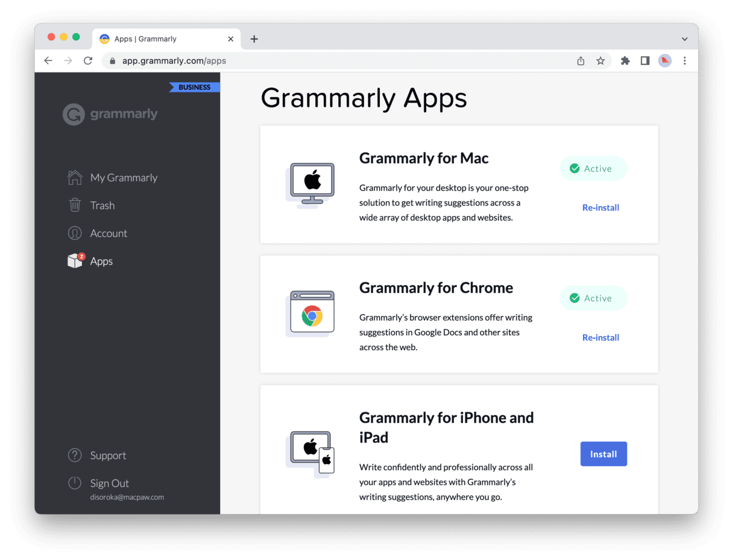Click the Grammarly for Mac heading
Viewport: 733px width, 560px height.
tap(424, 158)
